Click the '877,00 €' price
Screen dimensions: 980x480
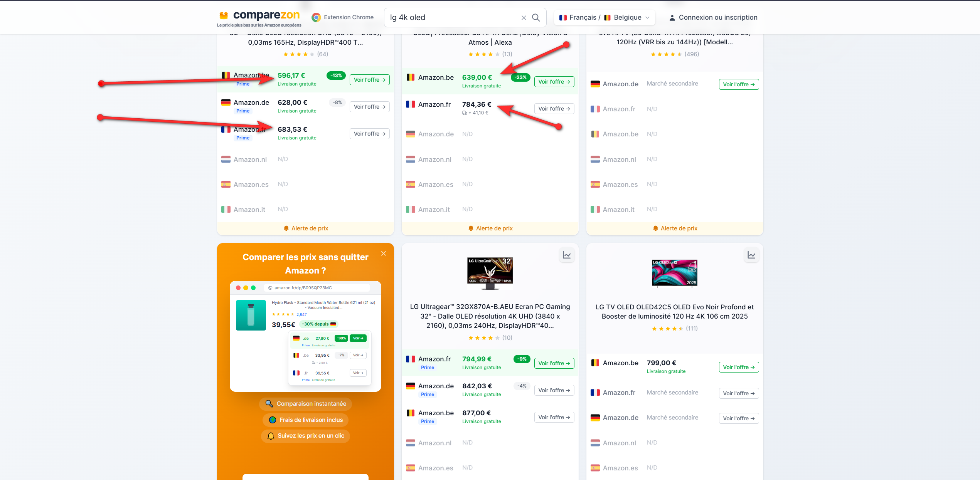[x=477, y=413]
